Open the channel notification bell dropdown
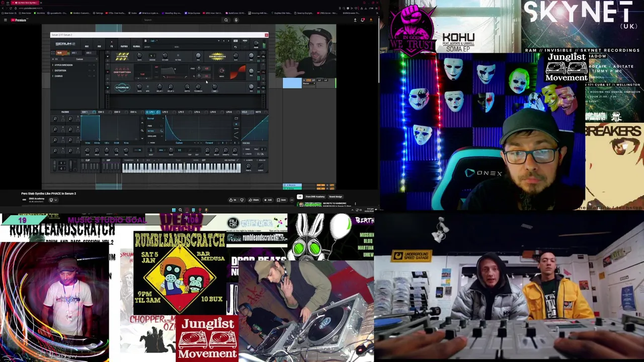The image size is (644, 362). pos(53,200)
